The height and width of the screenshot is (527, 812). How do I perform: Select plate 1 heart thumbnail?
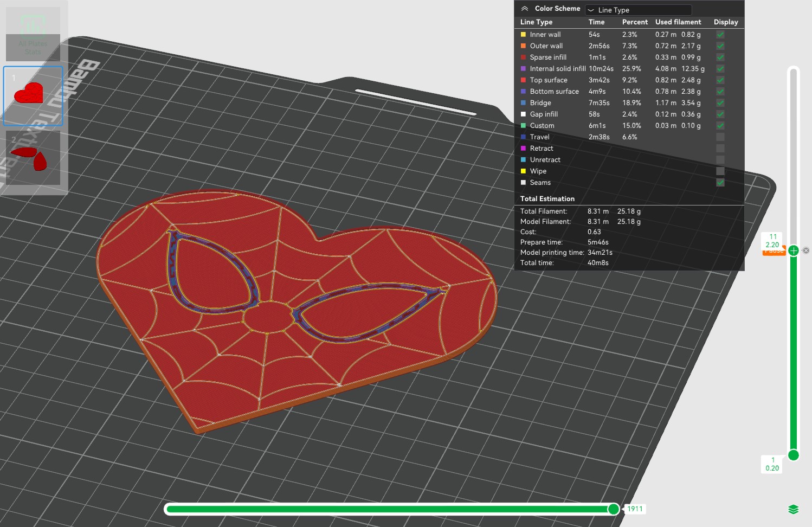click(33, 96)
